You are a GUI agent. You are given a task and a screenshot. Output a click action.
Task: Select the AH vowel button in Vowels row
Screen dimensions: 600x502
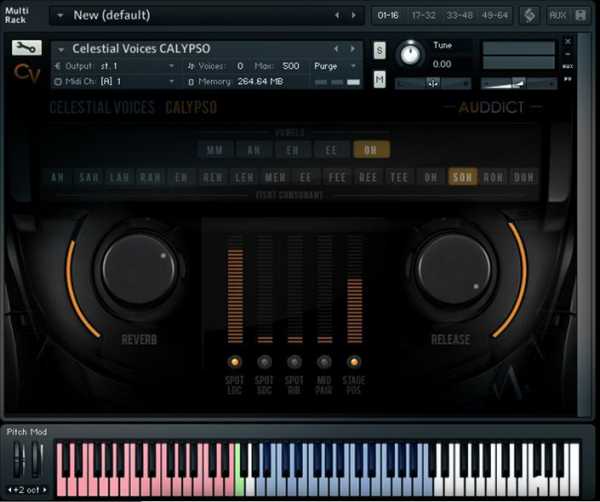[x=254, y=150]
